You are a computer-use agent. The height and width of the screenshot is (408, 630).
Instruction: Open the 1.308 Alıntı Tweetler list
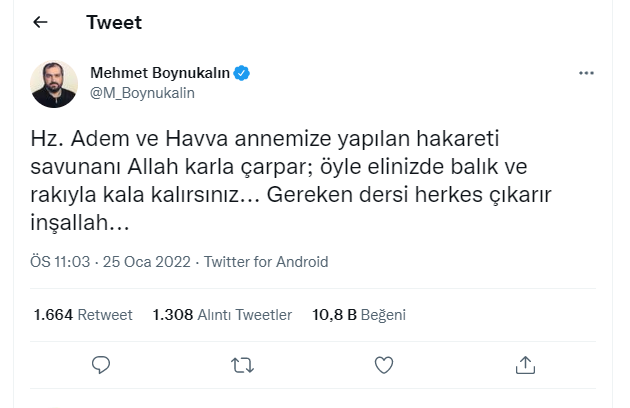click(222, 314)
